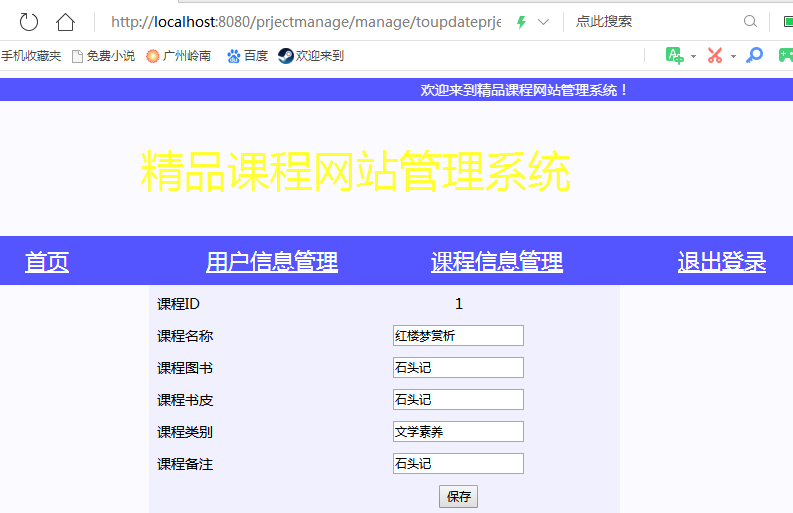Click the red scissors screenshot icon
Screen dimensions: 793x513
coord(715,55)
